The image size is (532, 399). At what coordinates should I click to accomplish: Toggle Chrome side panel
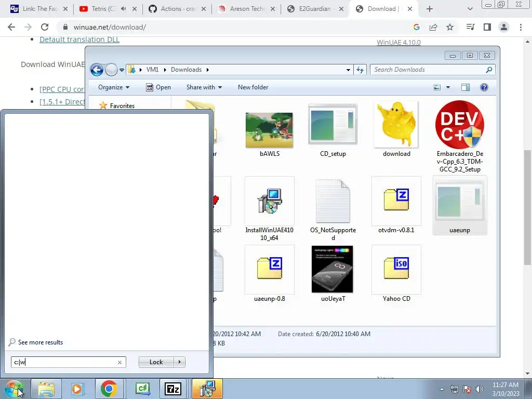487,27
